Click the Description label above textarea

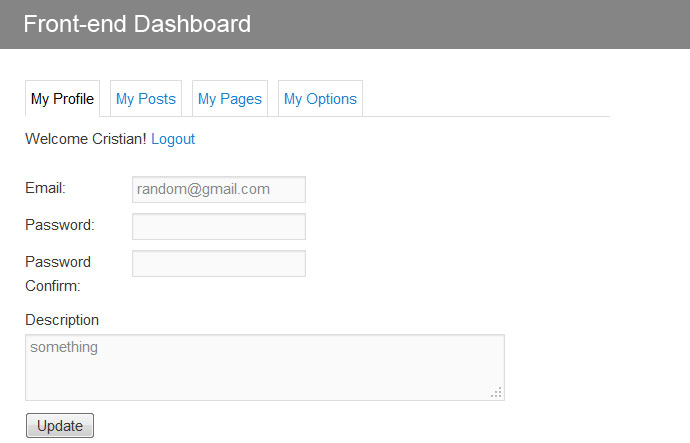click(x=62, y=320)
